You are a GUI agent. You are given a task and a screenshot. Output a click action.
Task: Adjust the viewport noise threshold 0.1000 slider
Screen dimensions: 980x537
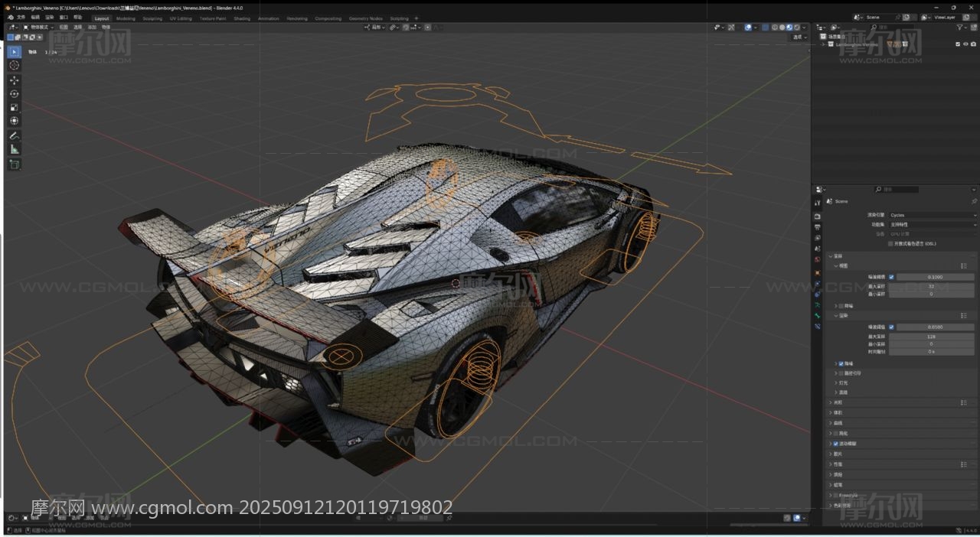tap(936, 277)
